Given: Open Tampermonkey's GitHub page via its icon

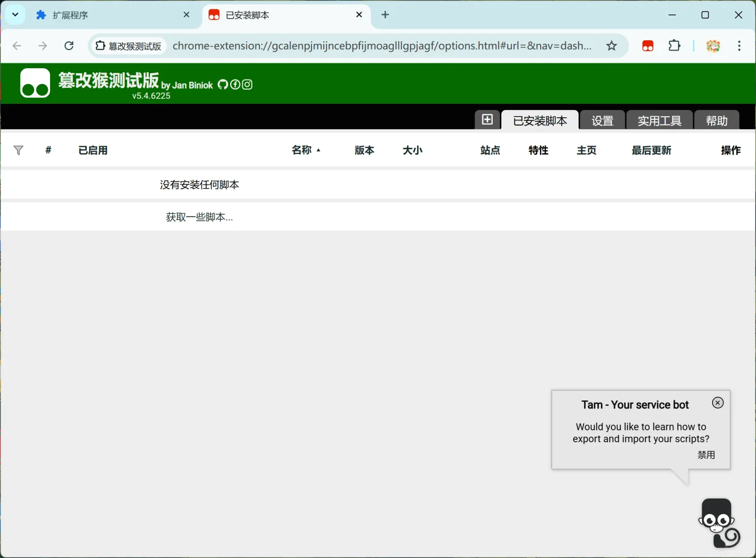Looking at the screenshot, I should (x=223, y=84).
